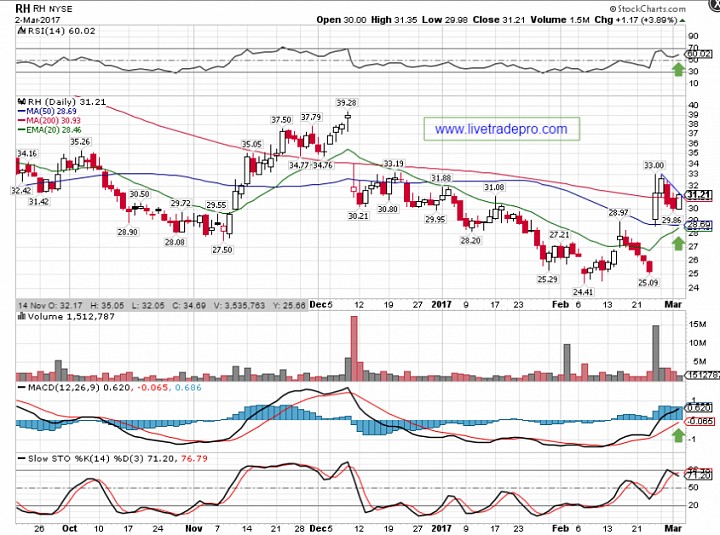Viewport: 720px width, 535px height.
Task: Select the MA(200) 30.93 legend entry
Action: 49,120
